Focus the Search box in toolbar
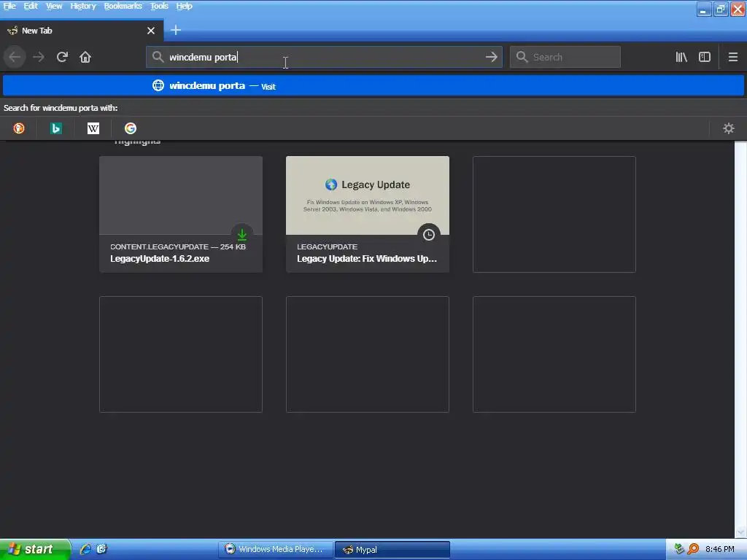Image resolution: width=747 pixels, height=560 pixels. [x=565, y=57]
